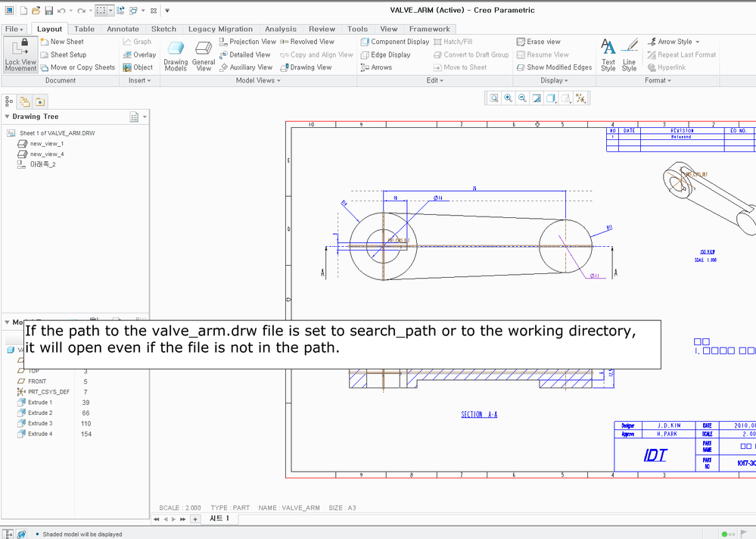Screen dimensions: 756x539
Task: Click the Zoom In magnifier icon
Action: click(508, 98)
